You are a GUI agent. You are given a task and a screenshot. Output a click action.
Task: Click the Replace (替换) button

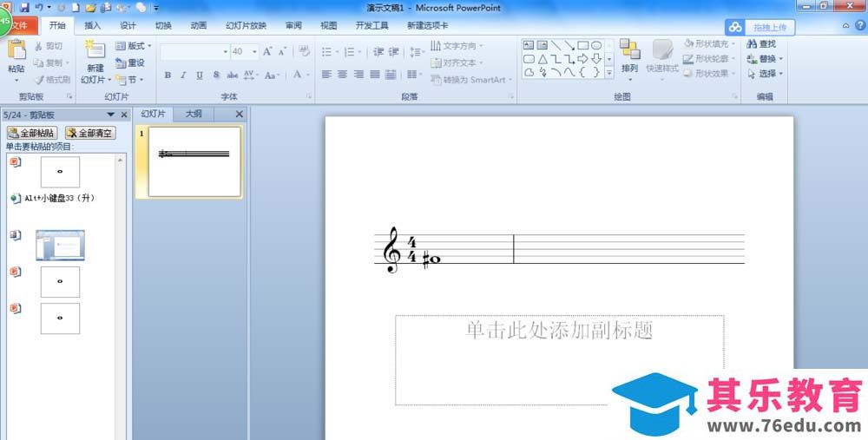[765, 59]
